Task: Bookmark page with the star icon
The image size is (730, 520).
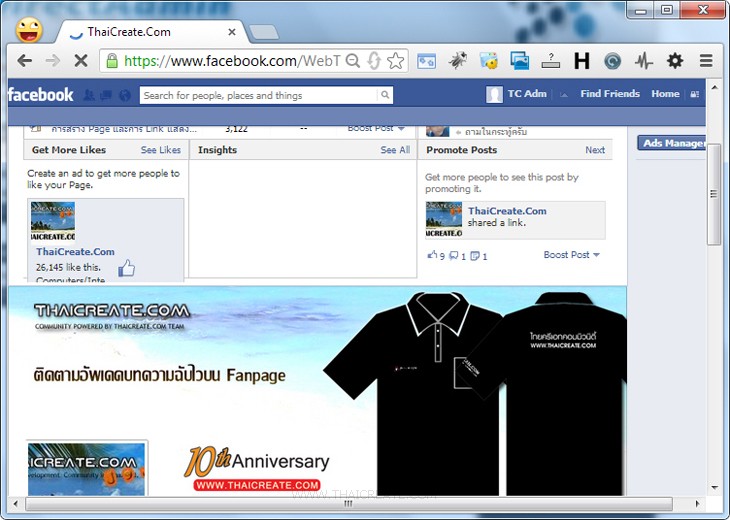Action: pyautogui.click(x=395, y=61)
